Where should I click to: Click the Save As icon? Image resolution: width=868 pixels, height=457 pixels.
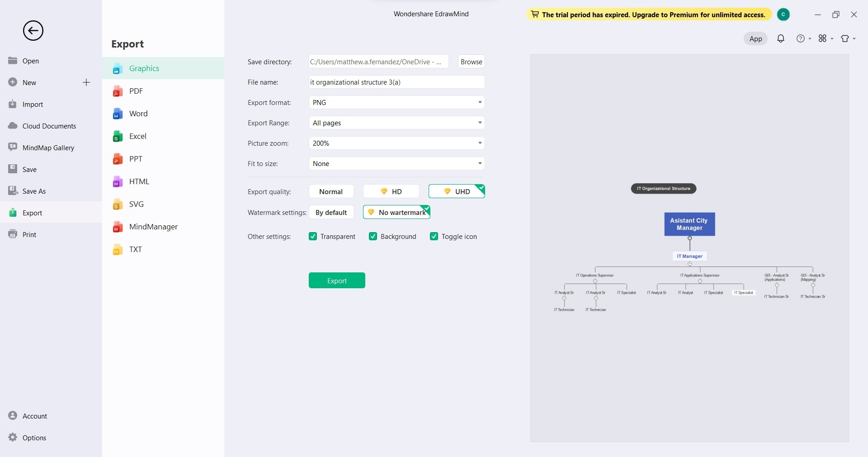point(13,191)
